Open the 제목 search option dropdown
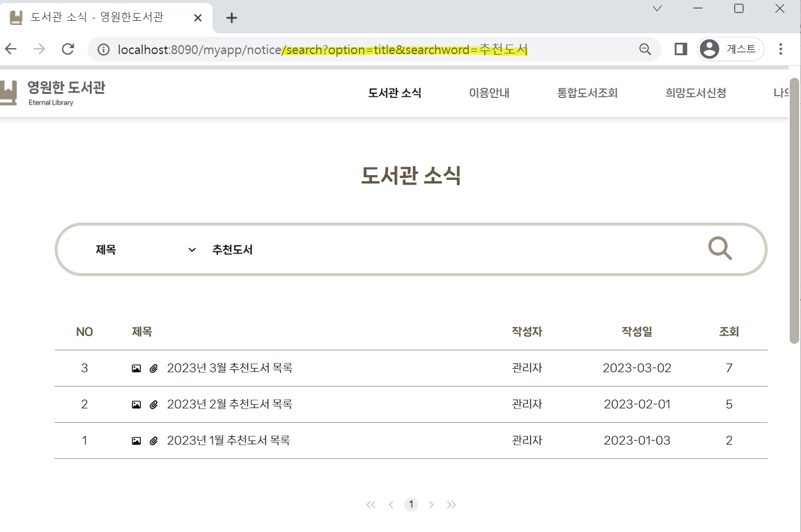801x532 pixels. coord(146,250)
